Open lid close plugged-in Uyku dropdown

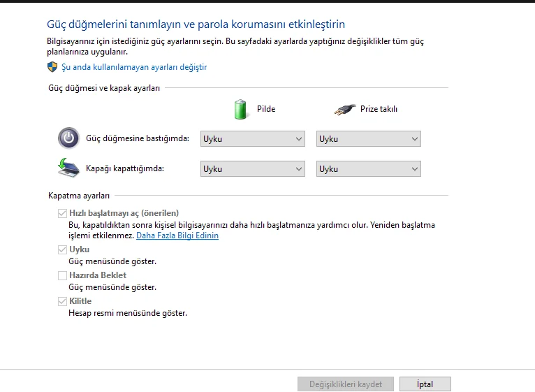369,168
